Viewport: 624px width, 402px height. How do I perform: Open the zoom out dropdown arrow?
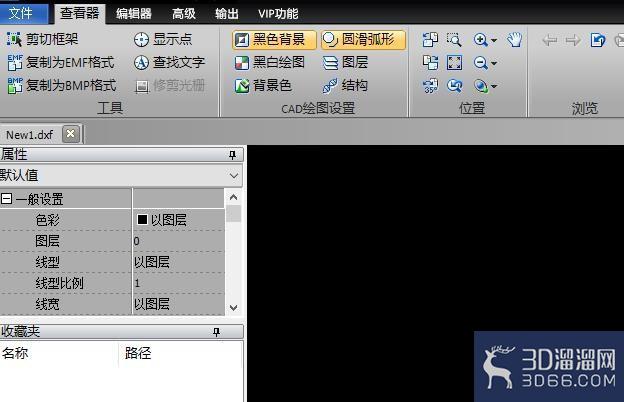(x=494, y=63)
